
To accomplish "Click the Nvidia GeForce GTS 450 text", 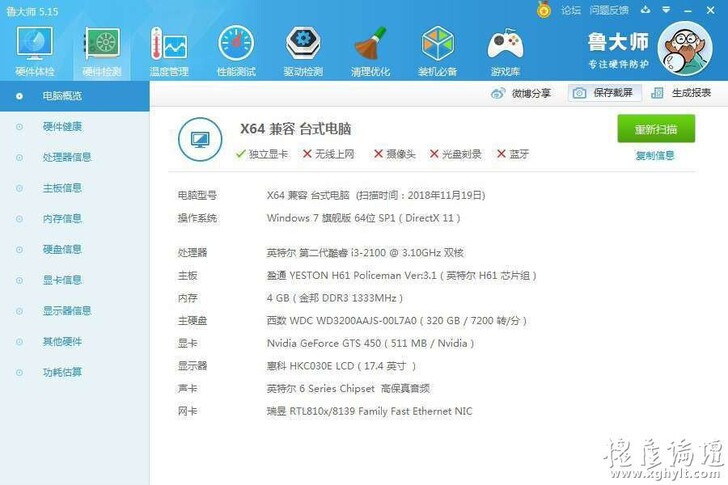I will [370, 343].
